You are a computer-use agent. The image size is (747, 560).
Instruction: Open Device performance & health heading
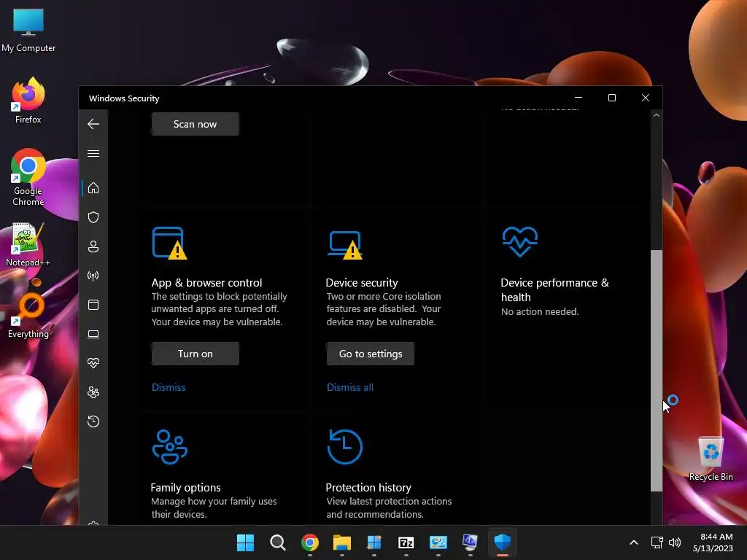(x=554, y=290)
